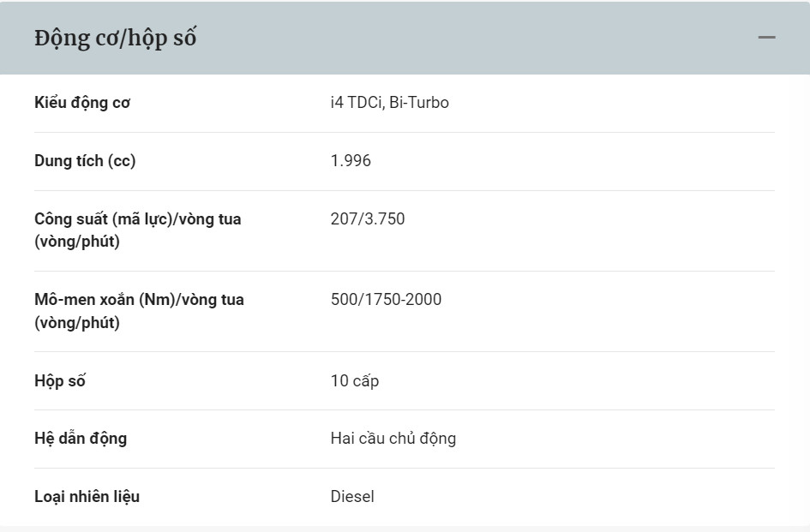Click the 207/3.750 power value
This screenshot has height=532, width=810.
[368, 219]
